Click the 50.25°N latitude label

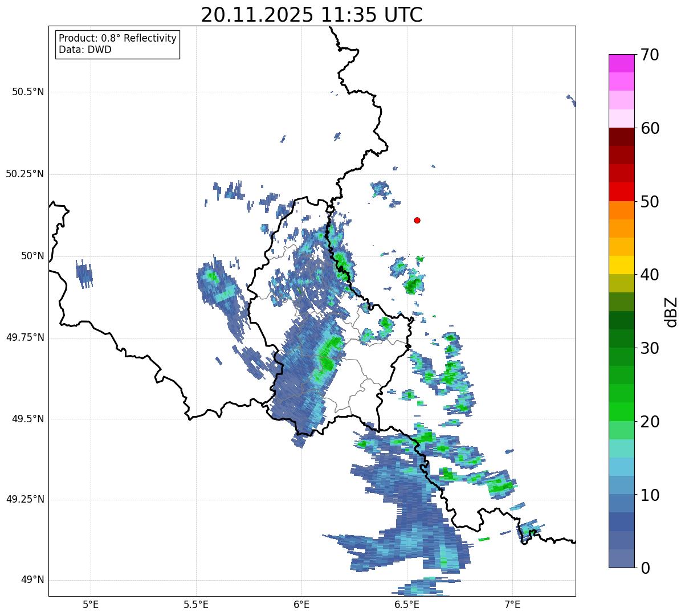pos(25,174)
